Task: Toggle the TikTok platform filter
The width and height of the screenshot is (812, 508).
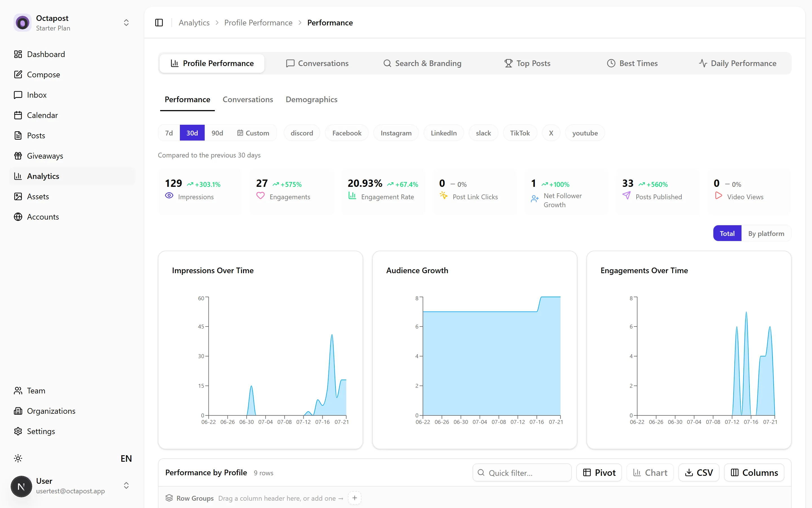Action: (520, 133)
